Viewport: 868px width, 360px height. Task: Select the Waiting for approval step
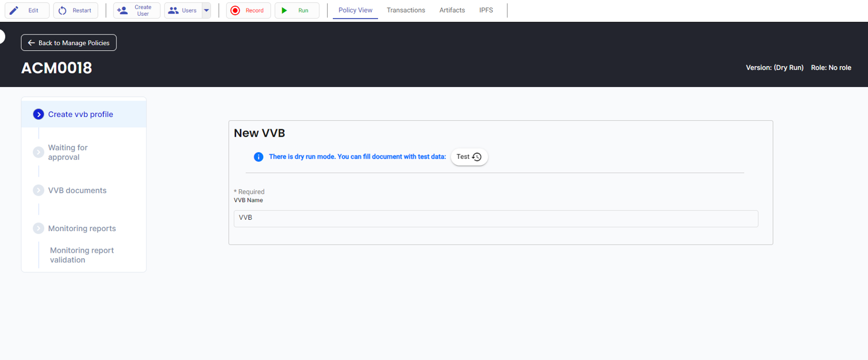(68, 152)
